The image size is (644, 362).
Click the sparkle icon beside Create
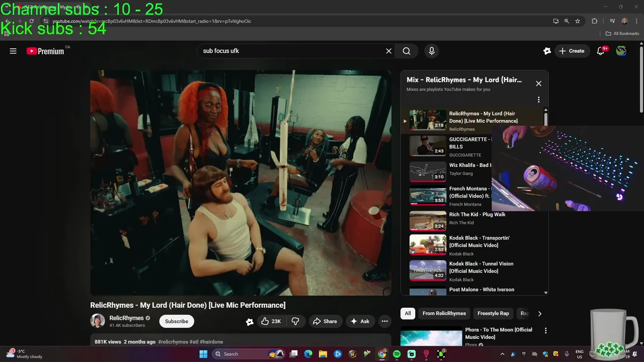[547, 51]
